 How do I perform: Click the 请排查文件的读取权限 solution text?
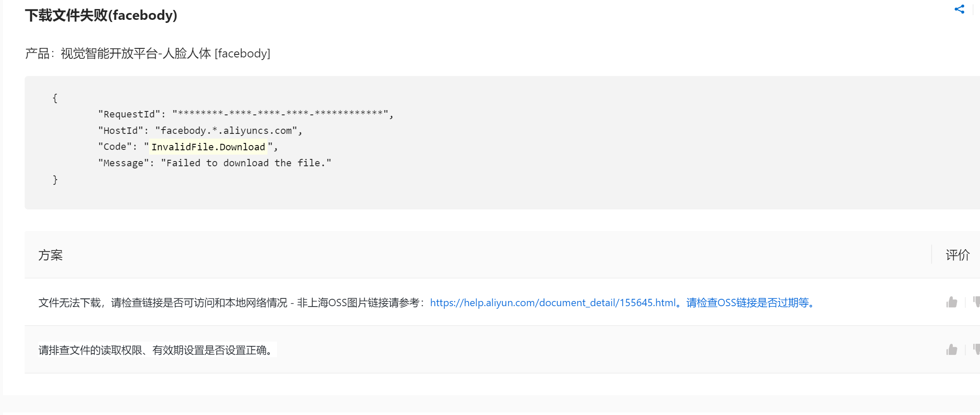click(157, 350)
